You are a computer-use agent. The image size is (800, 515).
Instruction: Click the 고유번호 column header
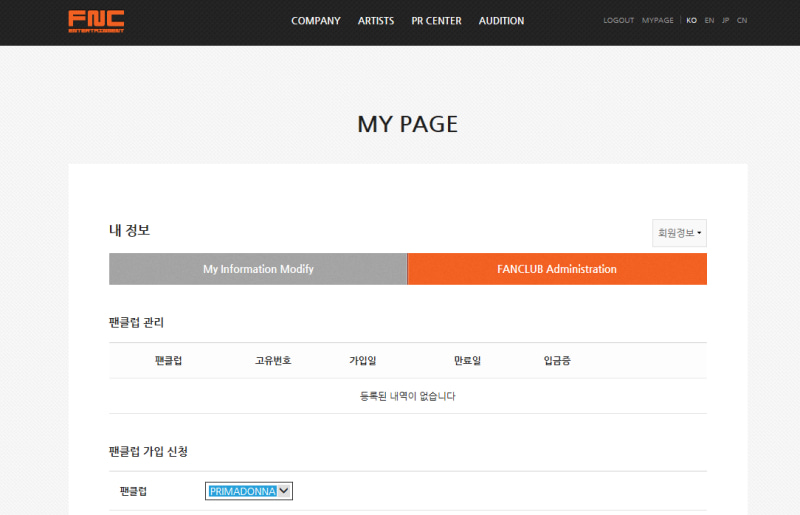pyautogui.click(x=273, y=360)
